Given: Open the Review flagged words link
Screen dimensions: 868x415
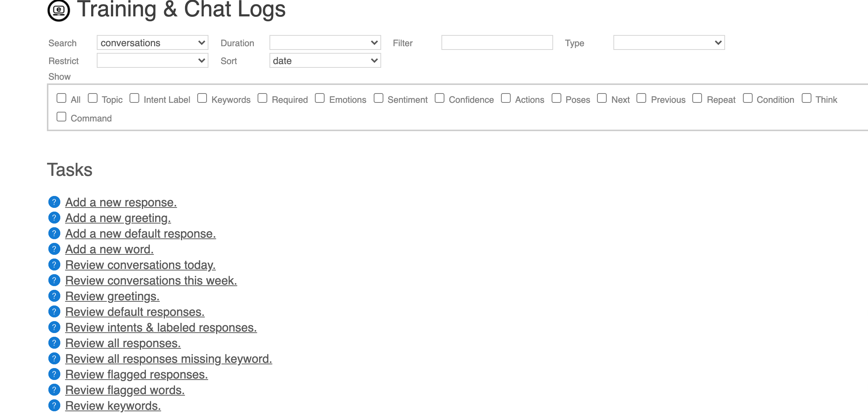Looking at the screenshot, I should click(125, 390).
